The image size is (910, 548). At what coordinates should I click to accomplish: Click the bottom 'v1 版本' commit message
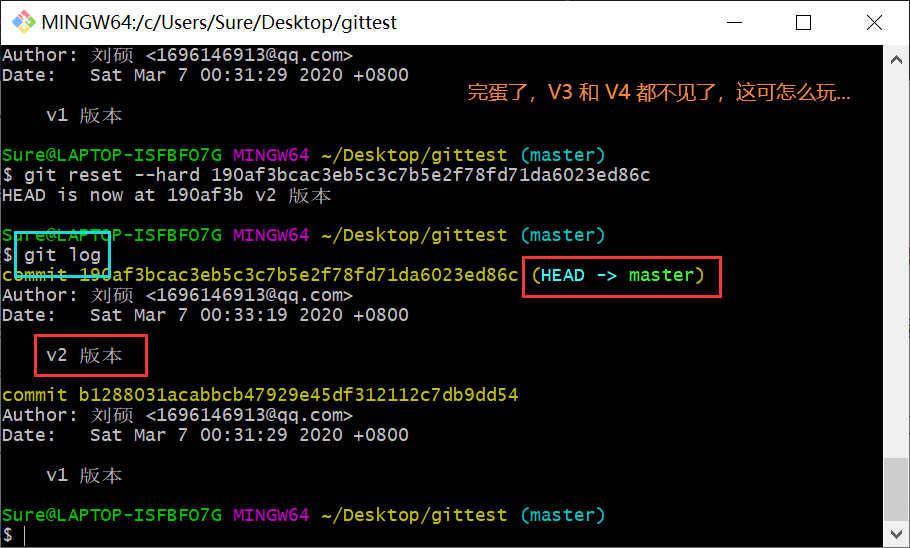[x=85, y=475]
